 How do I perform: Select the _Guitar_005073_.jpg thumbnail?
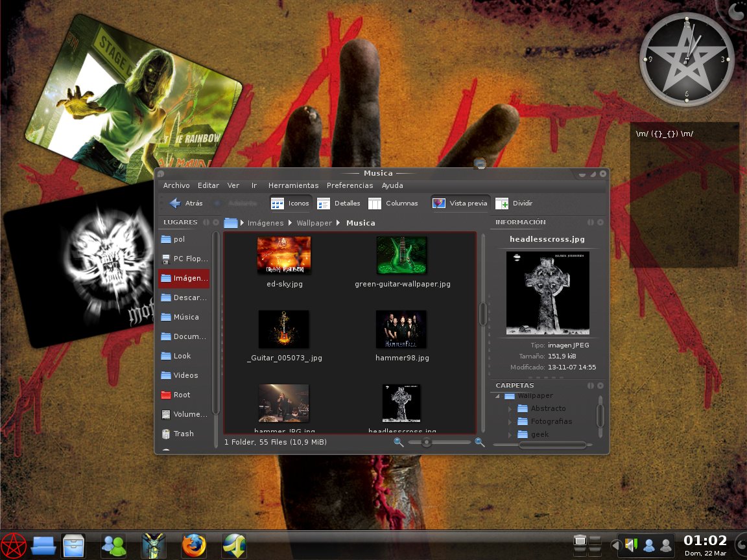point(283,329)
